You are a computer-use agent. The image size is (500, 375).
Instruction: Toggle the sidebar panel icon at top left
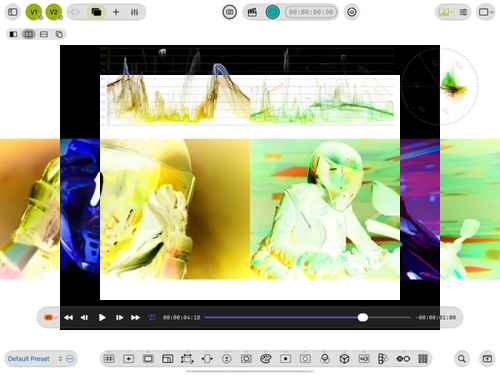[13, 12]
